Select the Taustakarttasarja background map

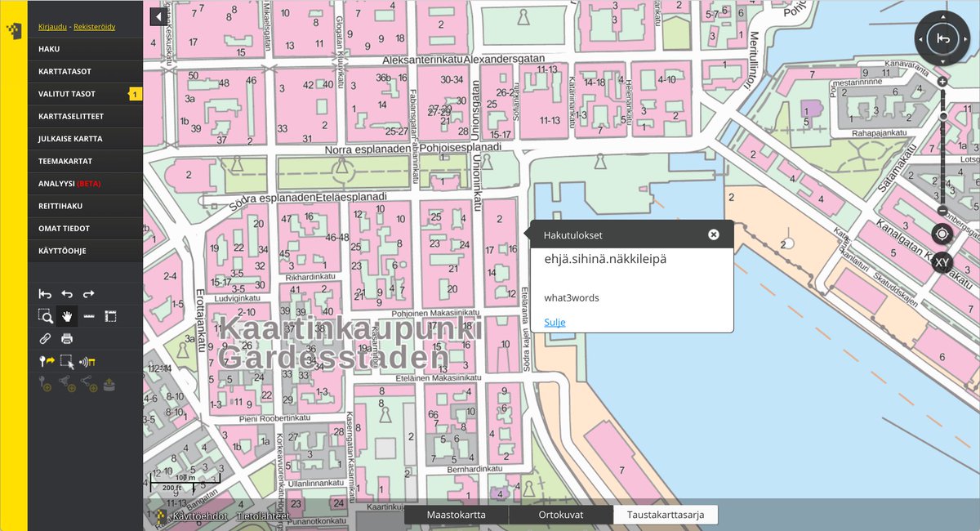[666, 515]
